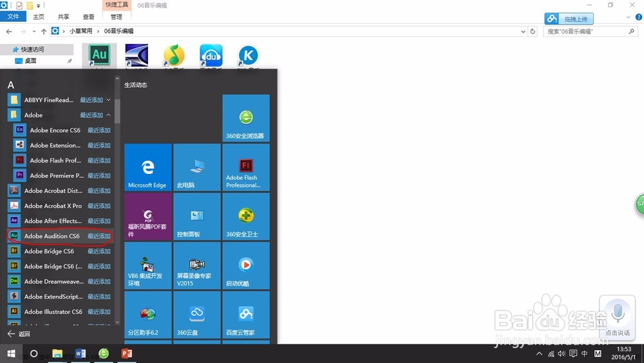Open the 管理 ribbon tab
The image size is (644, 363).
116,17
